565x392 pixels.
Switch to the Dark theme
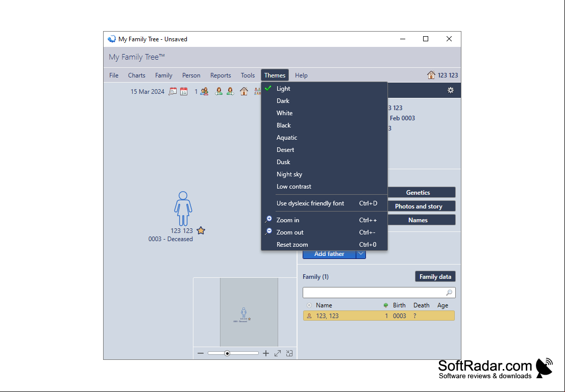[324, 101]
